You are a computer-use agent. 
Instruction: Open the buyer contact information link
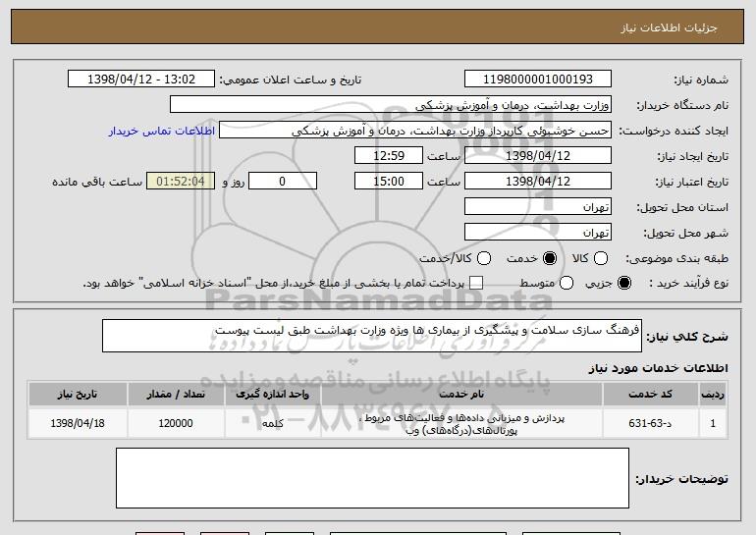162,132
